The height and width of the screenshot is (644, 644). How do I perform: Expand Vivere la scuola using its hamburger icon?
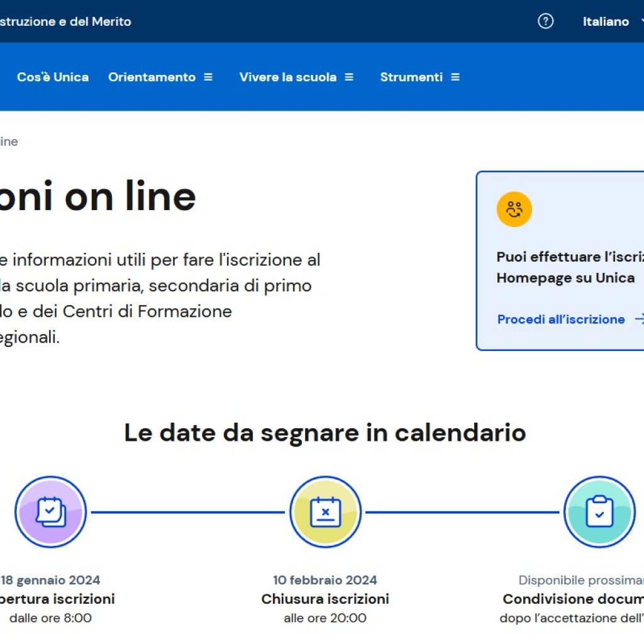349,77
